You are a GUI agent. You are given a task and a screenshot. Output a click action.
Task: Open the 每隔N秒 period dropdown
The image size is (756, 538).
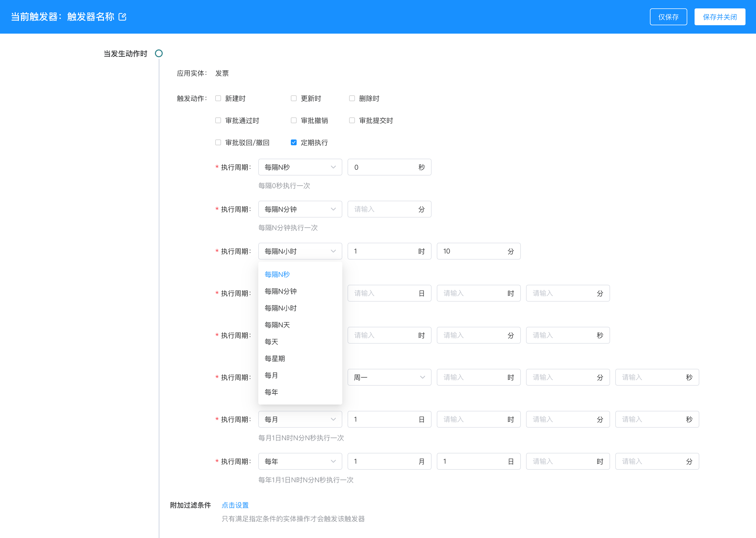coord(300,167)
